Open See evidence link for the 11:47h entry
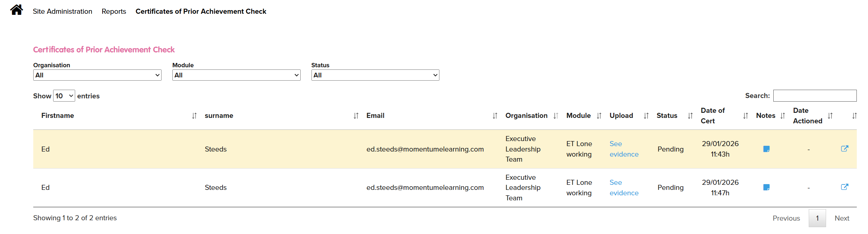The height and width of the screenshot is (234, 868). (x=624, y=188)
